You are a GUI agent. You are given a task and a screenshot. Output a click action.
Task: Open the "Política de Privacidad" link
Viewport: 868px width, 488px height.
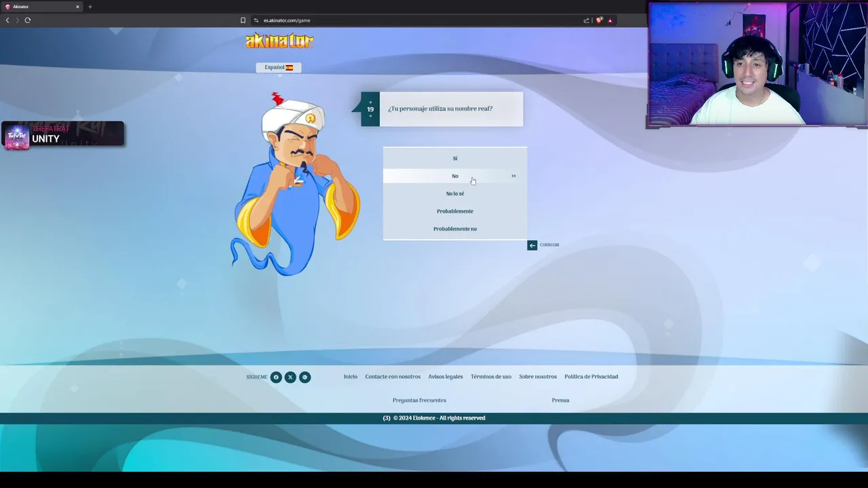click(x=591, y=377)
